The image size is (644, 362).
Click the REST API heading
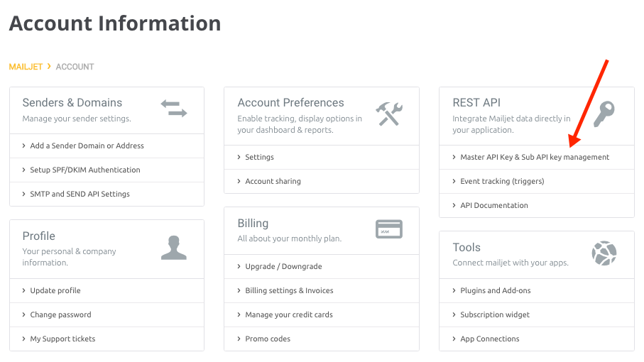coord(476,103)
